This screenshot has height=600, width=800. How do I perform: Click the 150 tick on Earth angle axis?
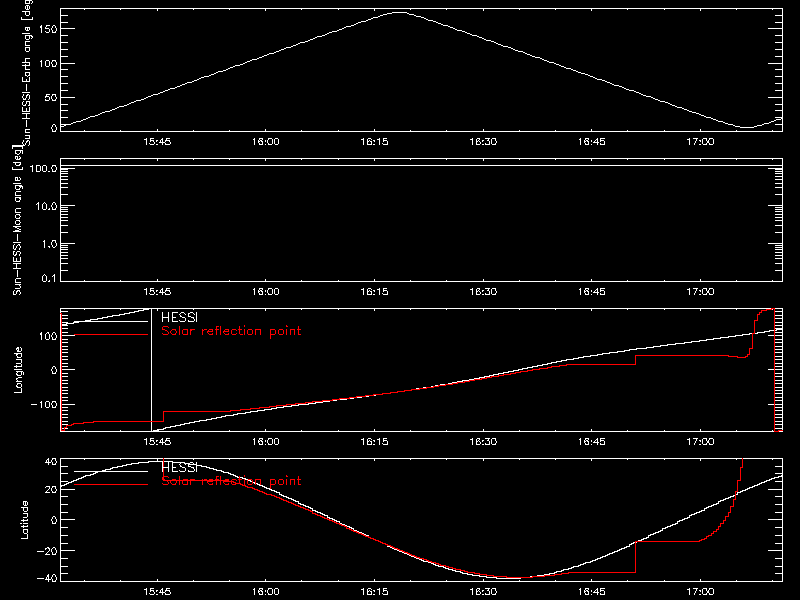pos(47,29)
